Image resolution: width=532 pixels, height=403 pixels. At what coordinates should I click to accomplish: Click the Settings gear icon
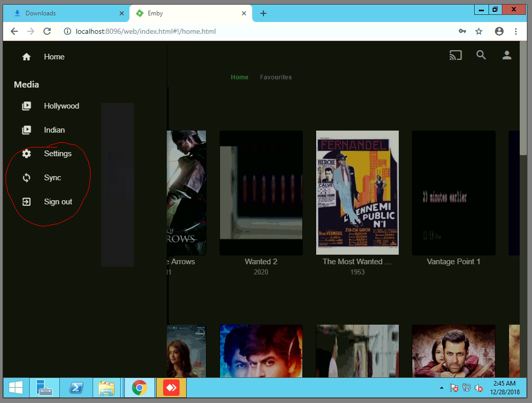coord(27,154)
